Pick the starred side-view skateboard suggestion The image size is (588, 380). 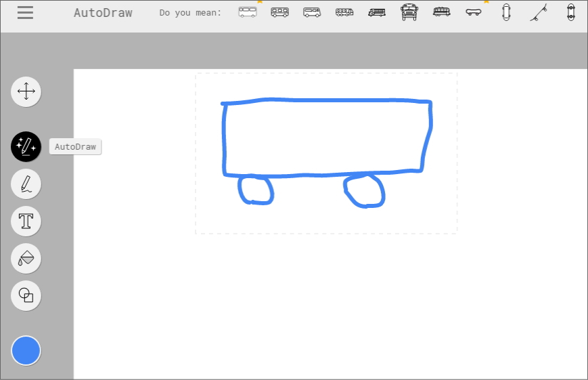474,12
